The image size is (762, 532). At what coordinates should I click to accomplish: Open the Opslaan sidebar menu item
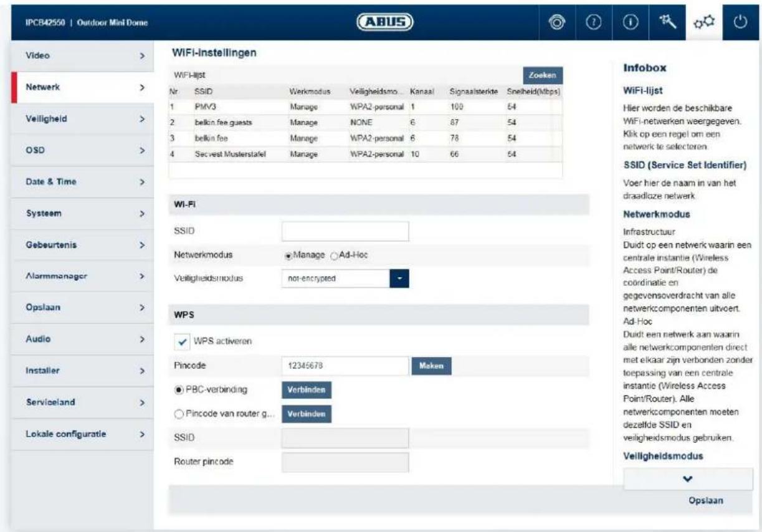pos(82,308)
